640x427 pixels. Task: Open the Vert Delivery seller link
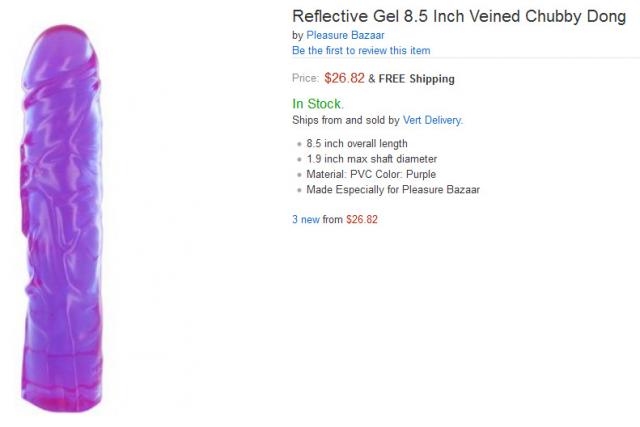click(432, 120)
